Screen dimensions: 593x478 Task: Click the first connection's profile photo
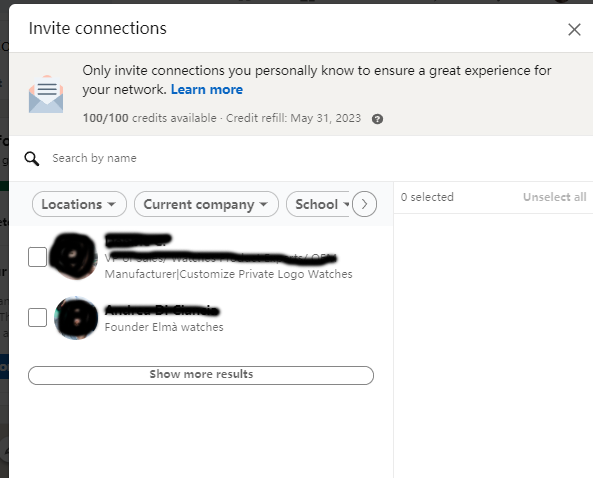pos(75,256)
